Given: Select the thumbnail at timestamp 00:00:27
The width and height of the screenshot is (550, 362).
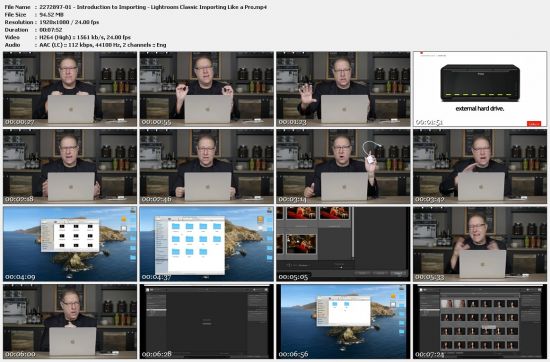Looking at the screenshot, I should pos(70,89).
